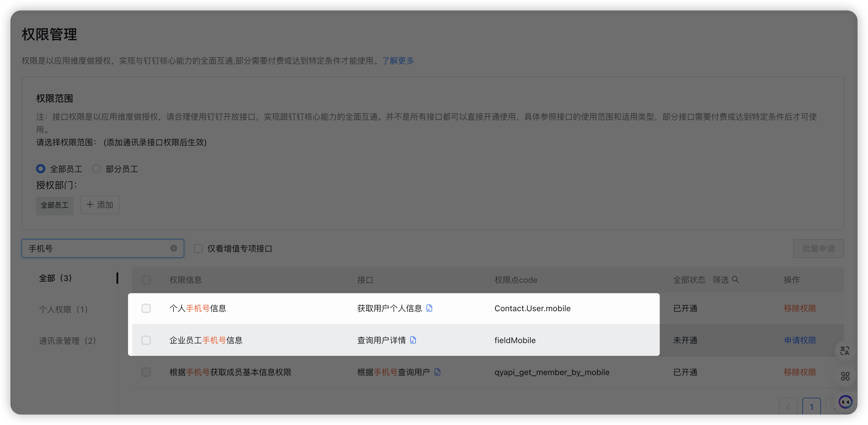Click the 筛选 search magnifier icon
The width and height of the screenshot is (868, 425).
tap(736, 280)
